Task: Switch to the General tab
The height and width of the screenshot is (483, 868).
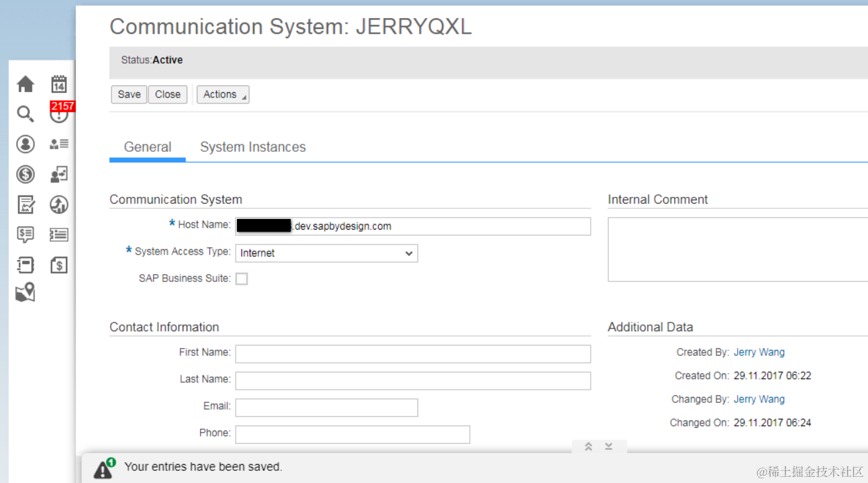Action: coord(148,147)
